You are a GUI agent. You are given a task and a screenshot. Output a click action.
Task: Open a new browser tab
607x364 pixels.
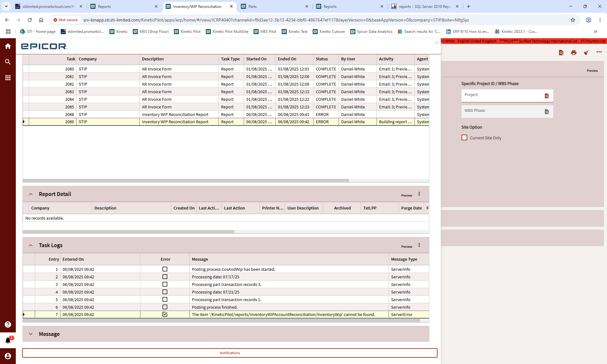pyautogui.click(x=469, y=6)
